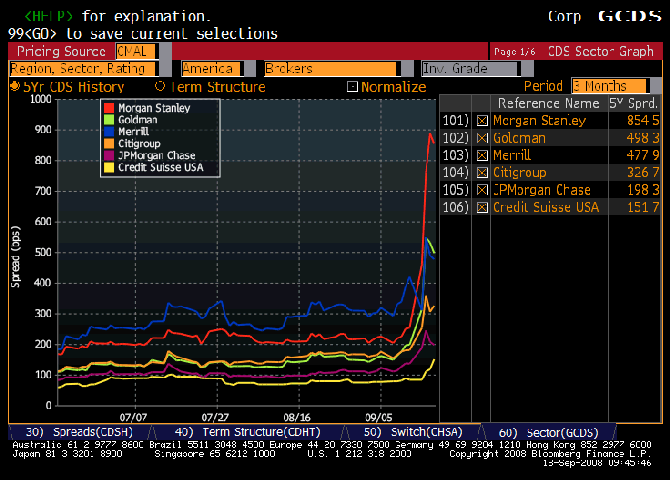Image resolution: width=670 pixels, height=480 pixels.
Task: Open the Period 3 Months dropdown
Action: click(x=609, y=86)
